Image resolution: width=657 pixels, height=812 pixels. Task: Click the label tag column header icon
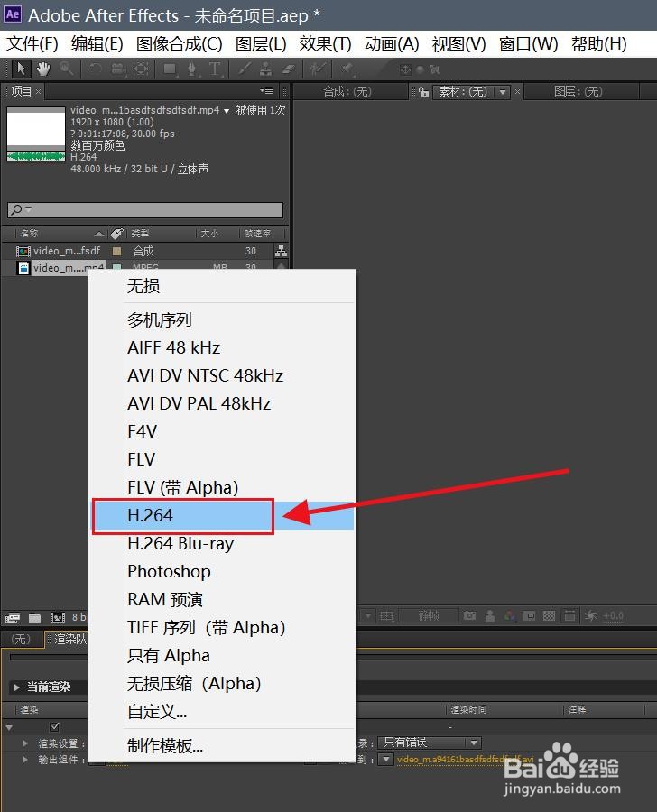point(117,234)
